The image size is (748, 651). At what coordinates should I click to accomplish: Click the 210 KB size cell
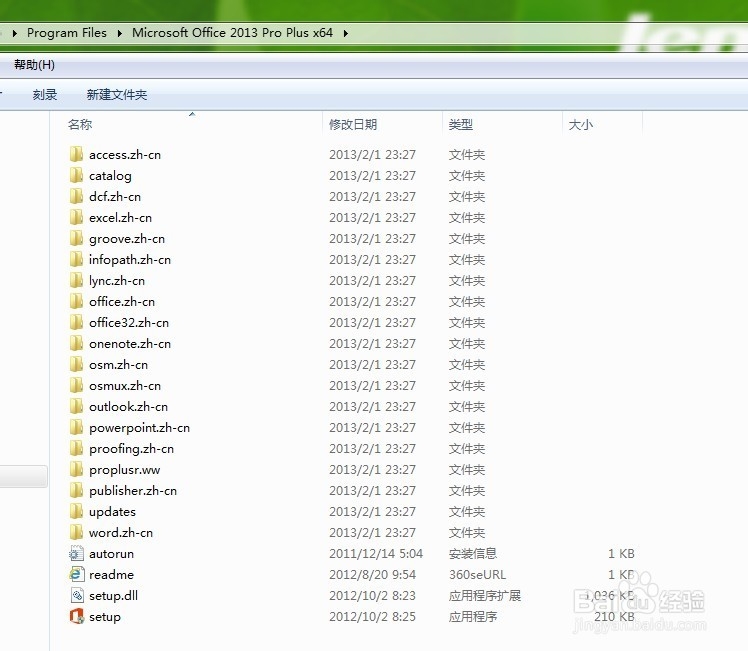click(614, 617)
